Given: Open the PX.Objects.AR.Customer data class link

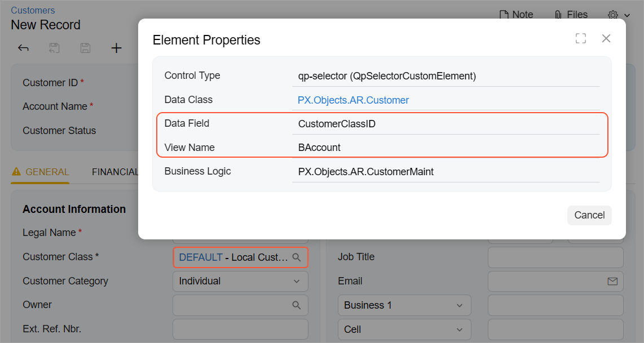Looking at the screenshot, I should (354, 100).
